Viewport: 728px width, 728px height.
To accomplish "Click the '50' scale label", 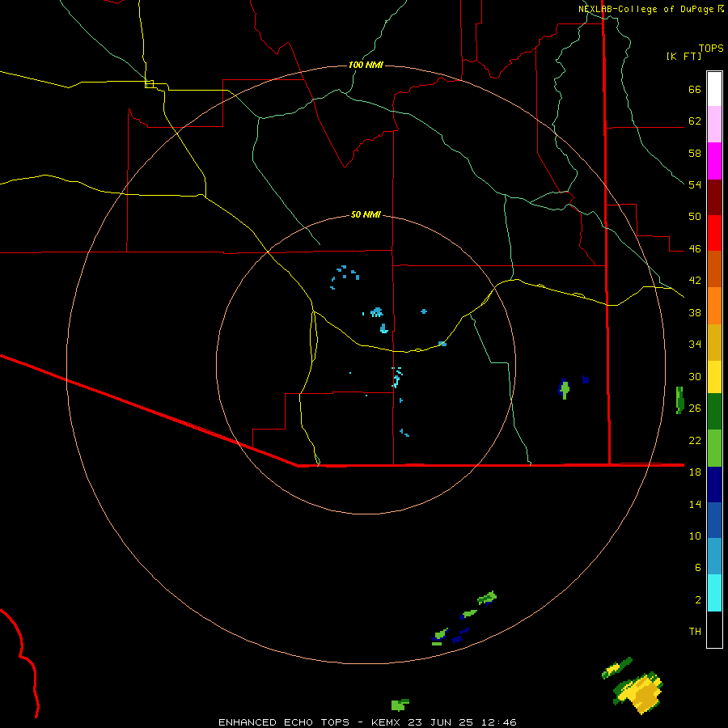I will (695, 217).
